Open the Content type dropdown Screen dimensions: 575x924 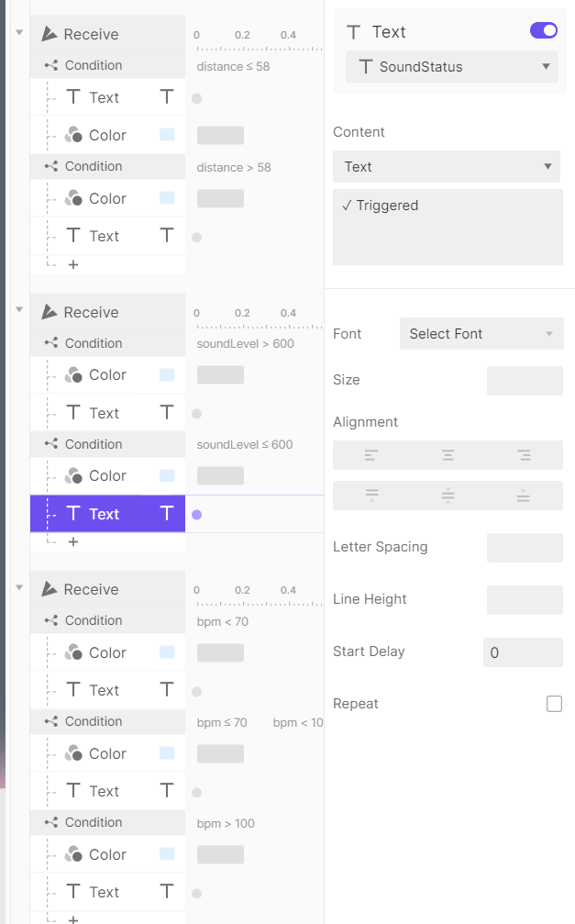tap(447, 167)
